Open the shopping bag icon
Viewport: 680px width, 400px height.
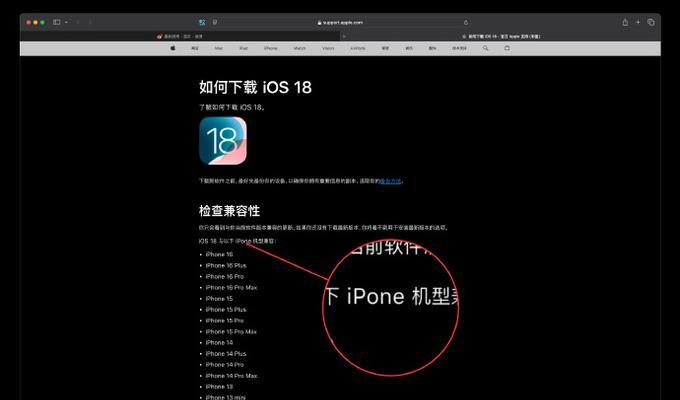pyautogui.click(x=507, y=48)
